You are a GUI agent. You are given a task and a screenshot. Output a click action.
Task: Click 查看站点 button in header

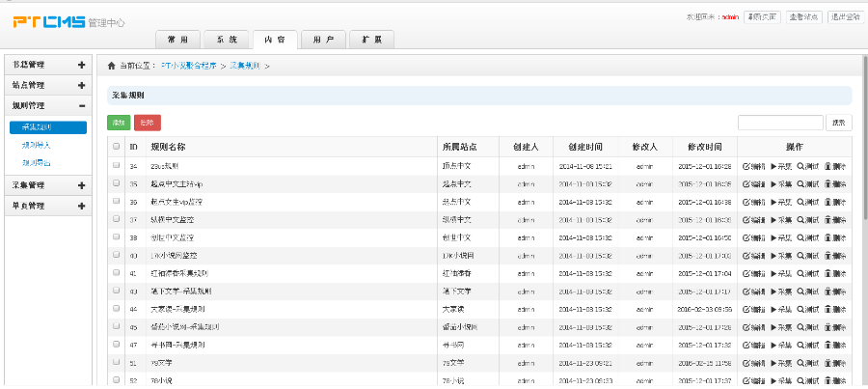pyautogui.click(x=804, y=17)
